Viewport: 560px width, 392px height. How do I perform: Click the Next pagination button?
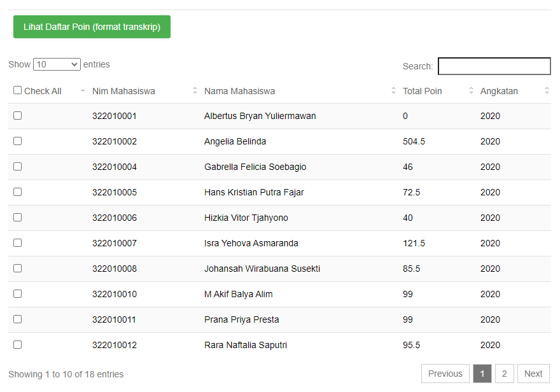(x=533, y=374)
